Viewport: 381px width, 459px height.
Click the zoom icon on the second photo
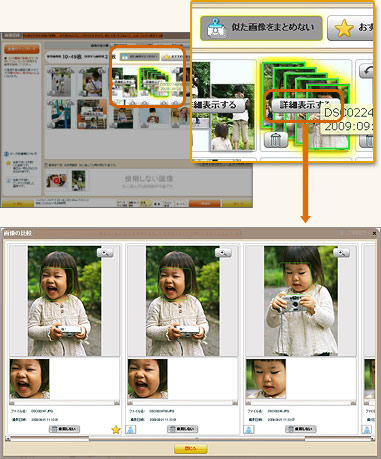(x=223, y=253)
